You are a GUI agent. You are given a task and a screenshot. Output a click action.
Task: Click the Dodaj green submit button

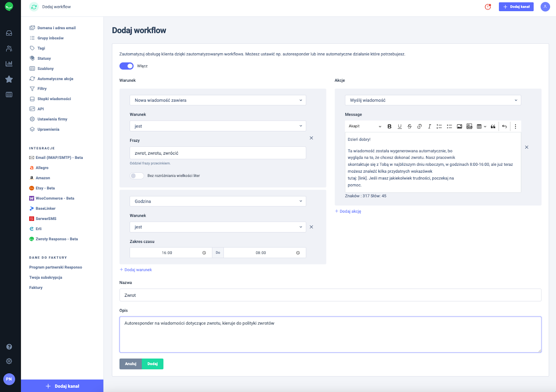point(153,364)
